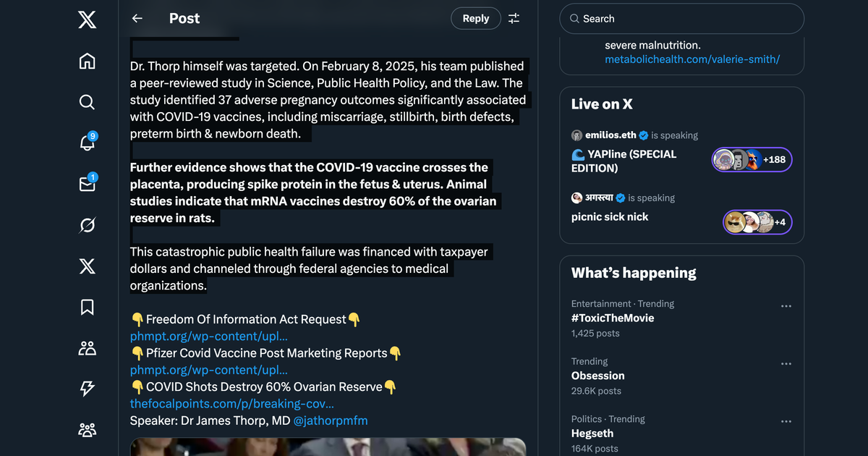Click the '164K posts' count text
The height and width of the screenshot is (456, 868).
(595, 449)
